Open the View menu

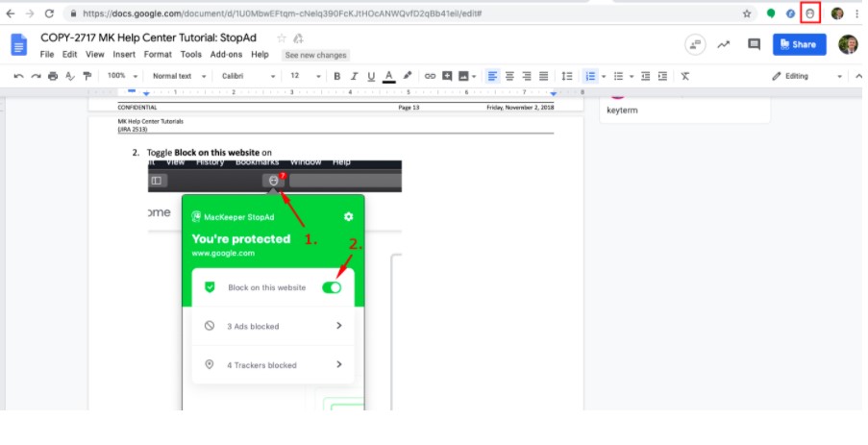[x=94, y=54]
